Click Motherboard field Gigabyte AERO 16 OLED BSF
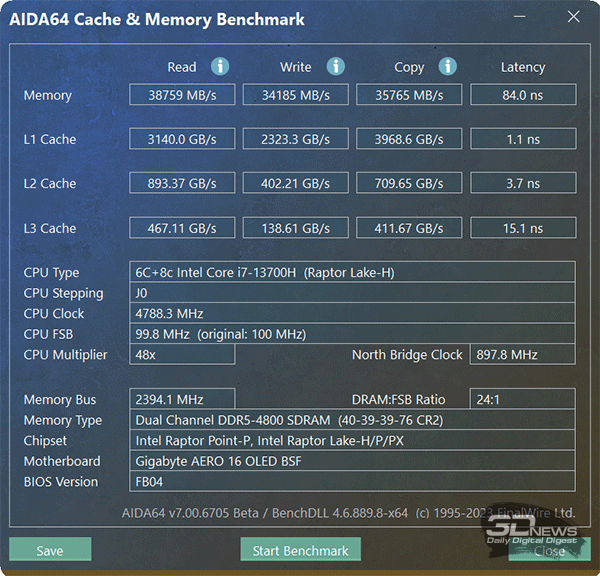Image resolution: width=600 pixels, height=576 pixels. coord(352,461)
